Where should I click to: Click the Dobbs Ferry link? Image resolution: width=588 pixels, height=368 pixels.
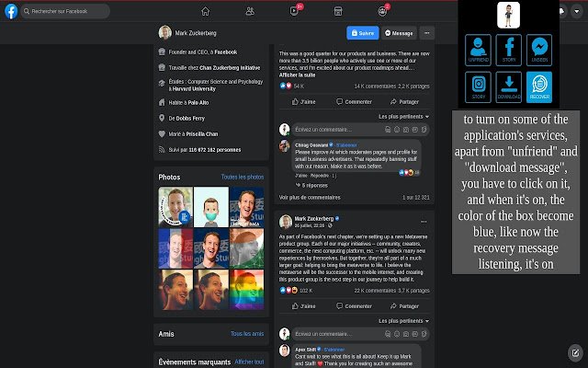[x=190, y=119]
